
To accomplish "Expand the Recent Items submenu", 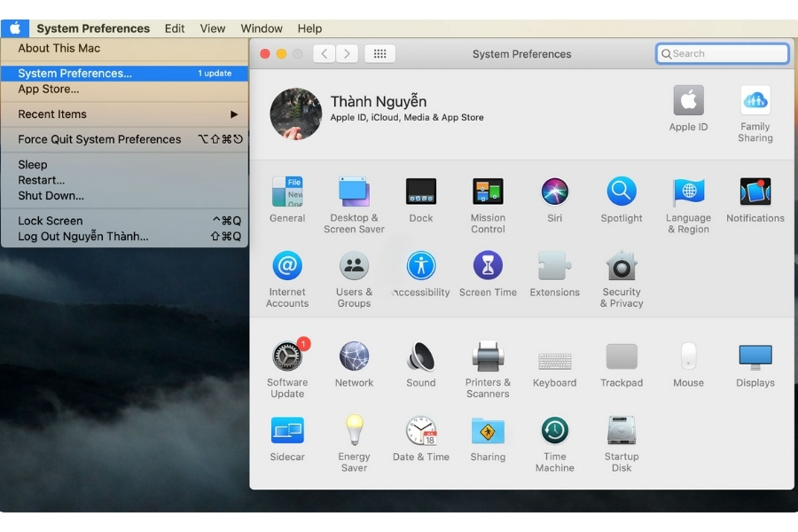I will [124, 114].
